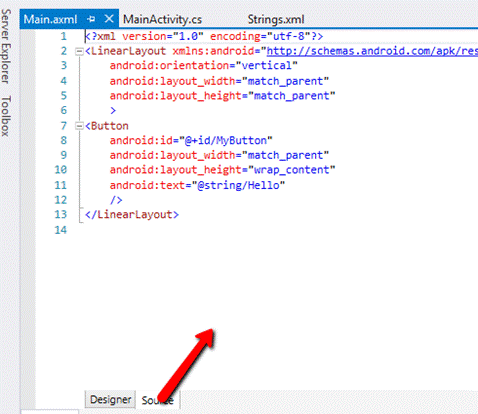Collapse the Button element block
The width and height of the screenshot is (478, 414).
pyautogui.click(x=79, y=126)
